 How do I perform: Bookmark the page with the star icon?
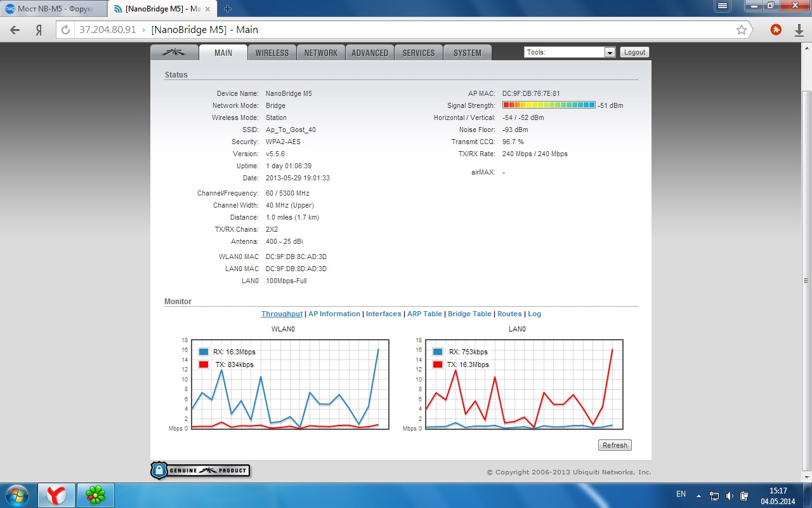click(x=741, y=30)
